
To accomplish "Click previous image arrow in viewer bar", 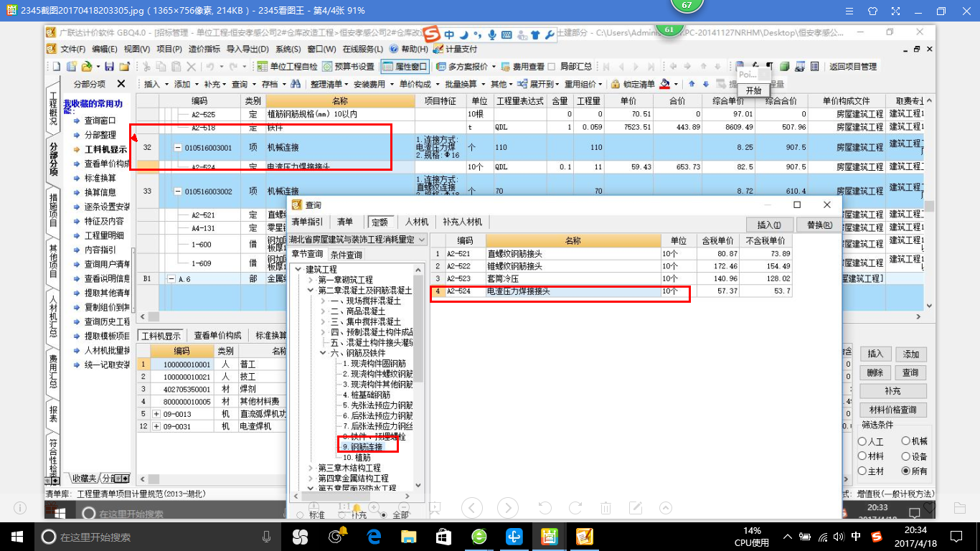I will [471, 508].
